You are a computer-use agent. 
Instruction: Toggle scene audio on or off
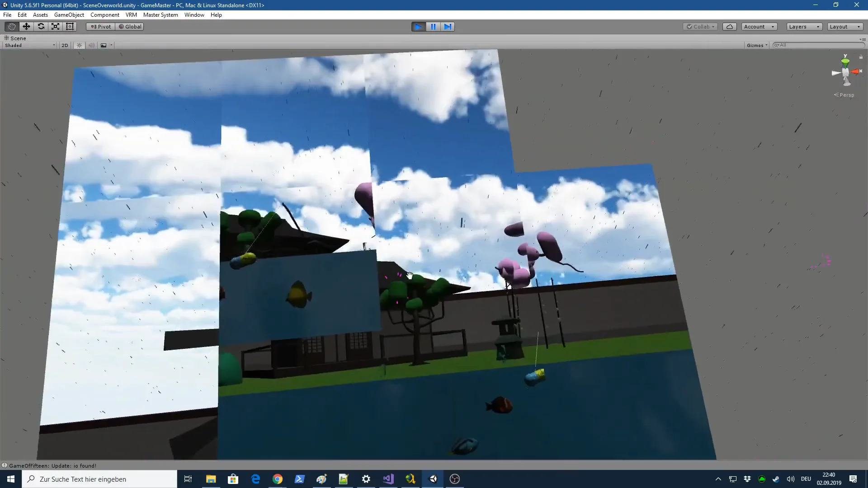92,45
